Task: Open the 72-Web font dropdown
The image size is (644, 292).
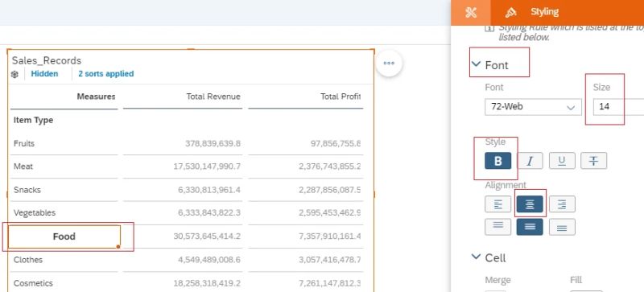Action: click(x=533, y=107)
